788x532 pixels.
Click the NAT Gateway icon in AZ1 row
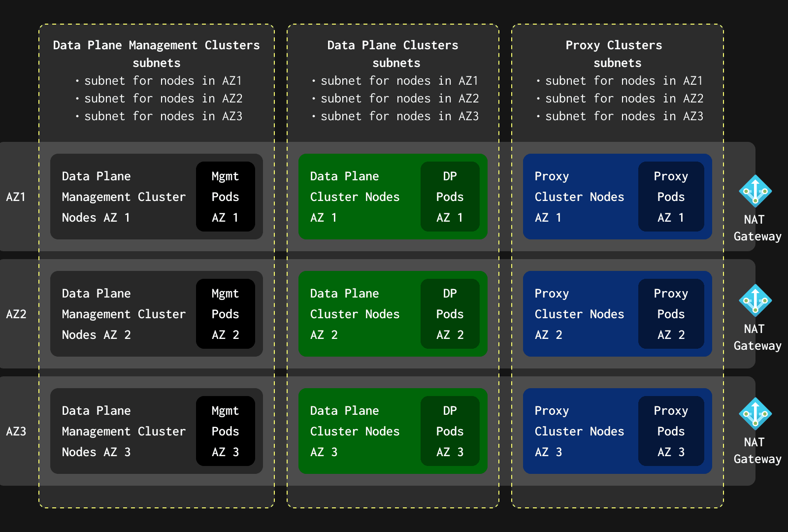pyautogui.click(x=755, y=191)
